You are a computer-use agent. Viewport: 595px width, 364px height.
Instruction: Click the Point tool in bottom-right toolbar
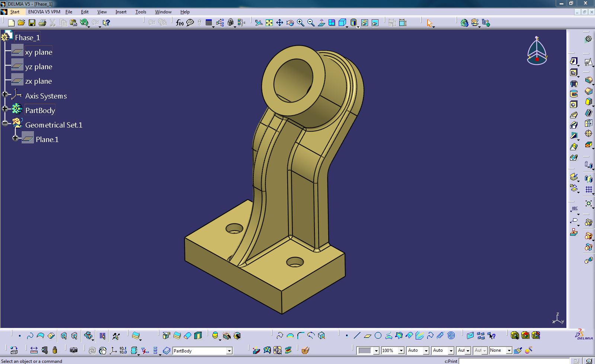click(x=346, y=336)
